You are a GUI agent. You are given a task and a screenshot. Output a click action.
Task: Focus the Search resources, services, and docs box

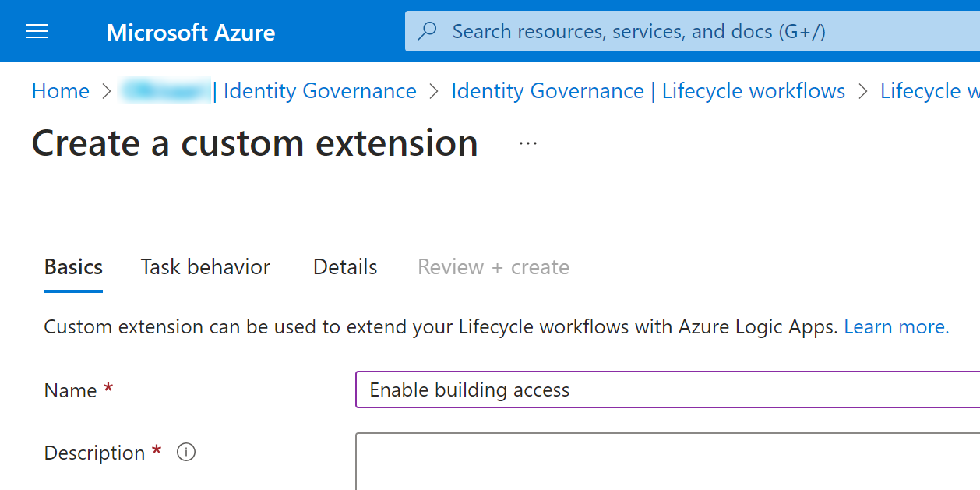point(693,31)
